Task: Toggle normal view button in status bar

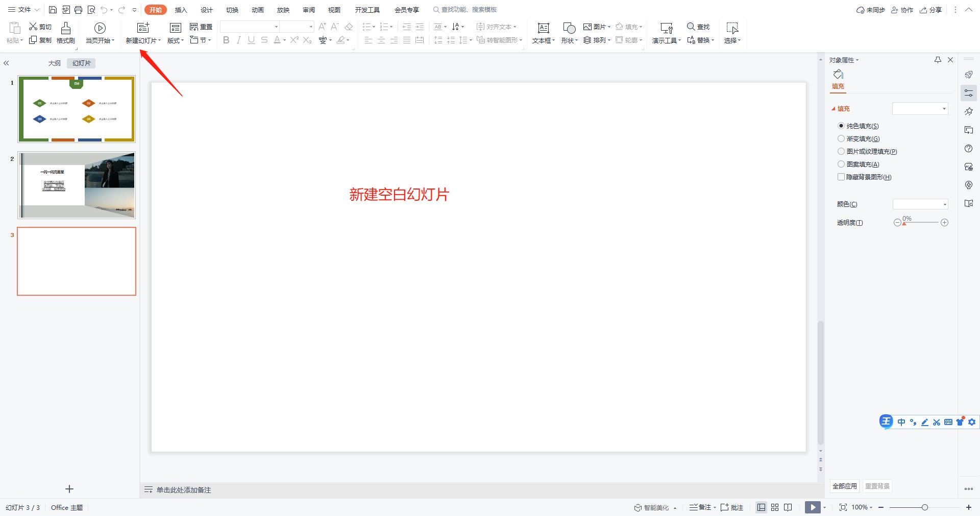Action: coord(761,507)
